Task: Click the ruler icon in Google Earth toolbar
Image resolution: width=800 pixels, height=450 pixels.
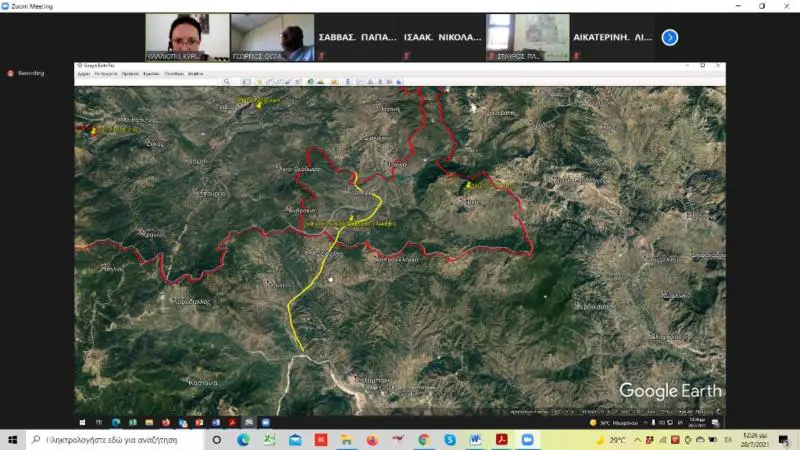Action: click(x=348, y=82)
